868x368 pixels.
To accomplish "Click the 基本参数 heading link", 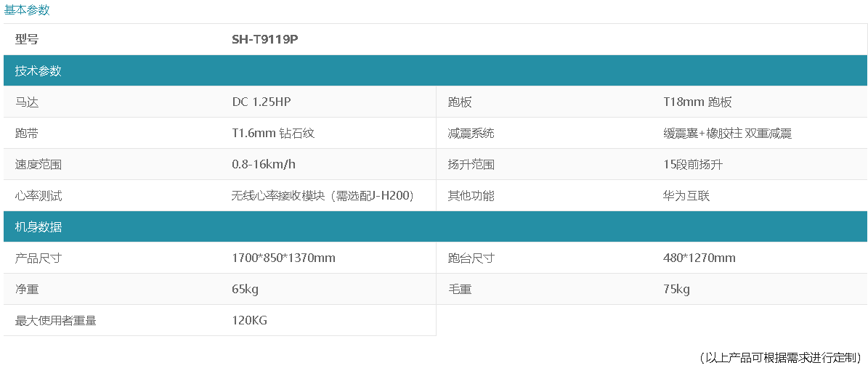I will click(x=27, y=10).
